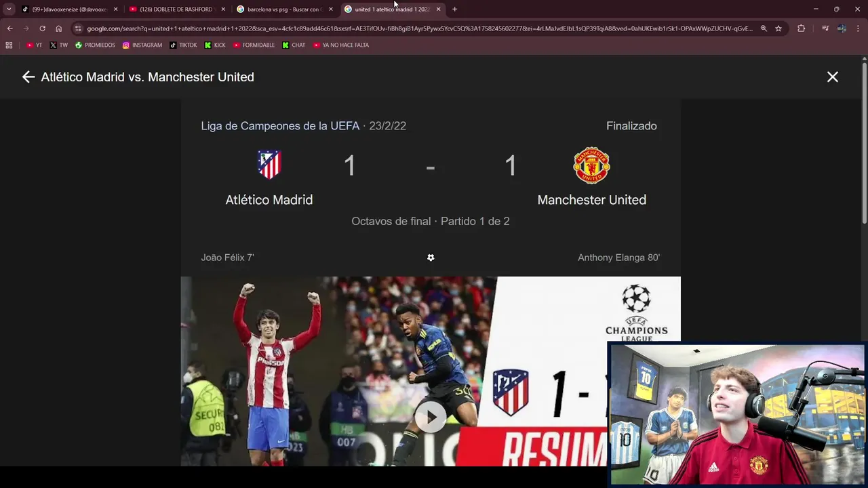Open the INSTAGRAM bookmark
868x488 pixels.
tap(142, 45)
